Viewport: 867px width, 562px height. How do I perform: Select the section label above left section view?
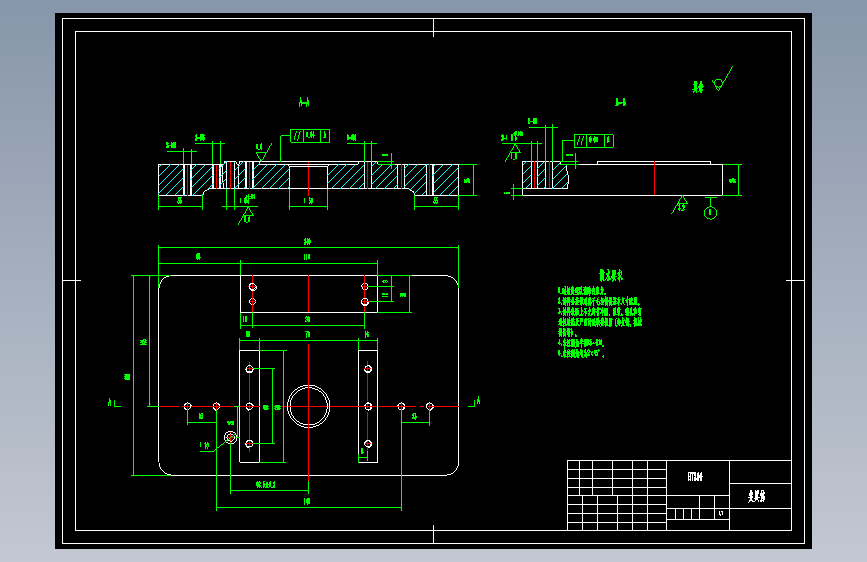point(304,102)
